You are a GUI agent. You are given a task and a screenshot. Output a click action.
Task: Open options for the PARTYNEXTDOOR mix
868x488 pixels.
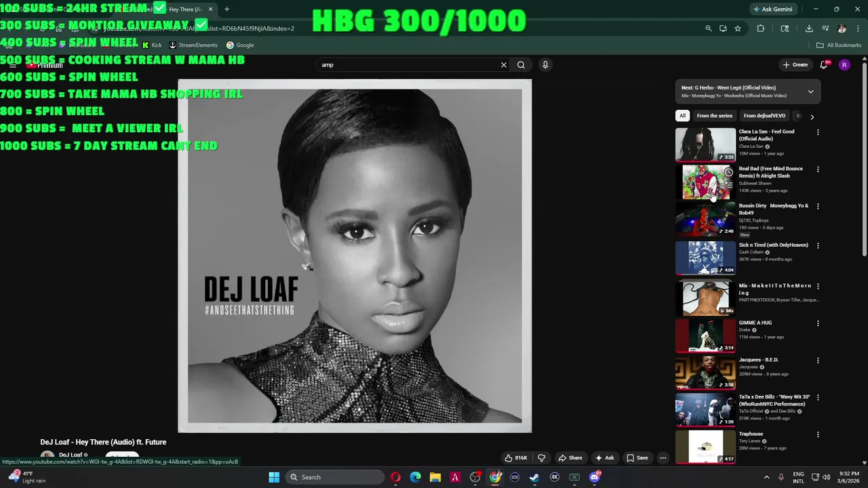click(x=818, y=286)
